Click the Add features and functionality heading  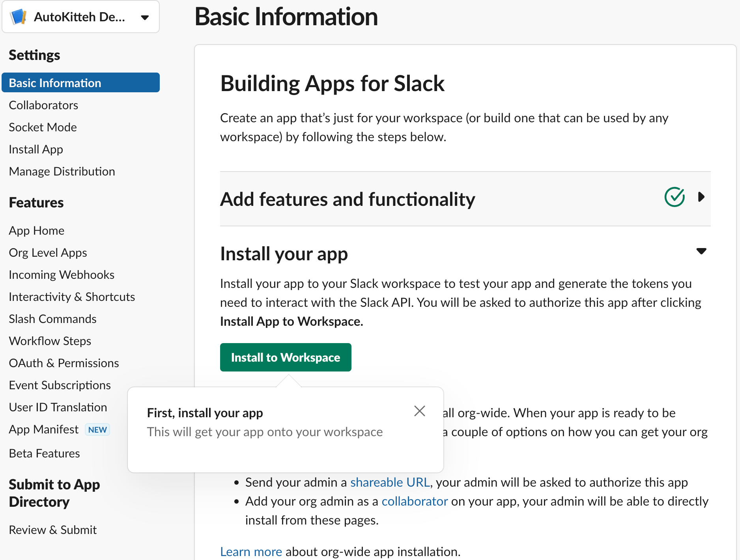coord(348,199)
